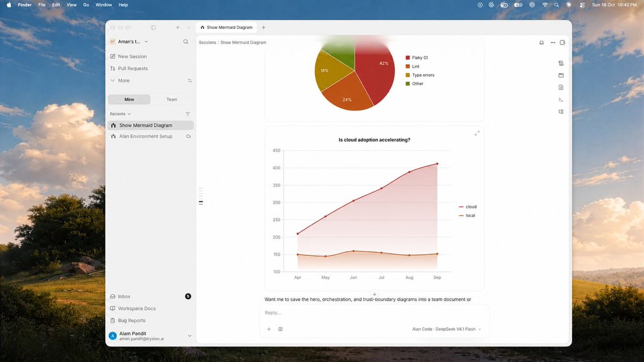
Task: Start a New Session
Action: (150, 56)
